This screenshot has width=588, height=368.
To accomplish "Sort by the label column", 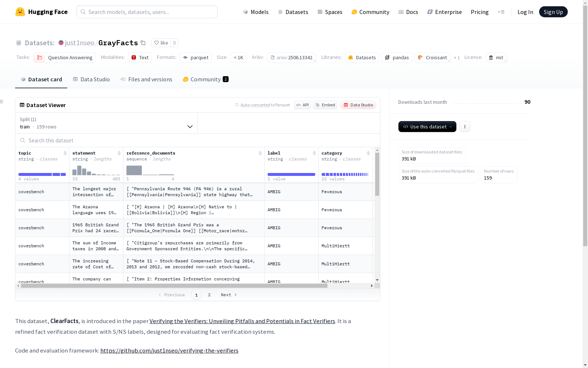I will 314,153.
